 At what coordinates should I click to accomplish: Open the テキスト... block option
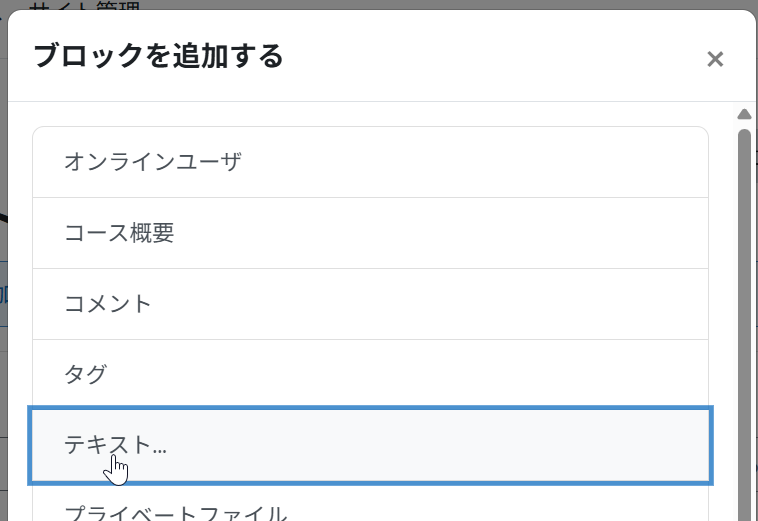pyautogui.click(x=370, y=446)
